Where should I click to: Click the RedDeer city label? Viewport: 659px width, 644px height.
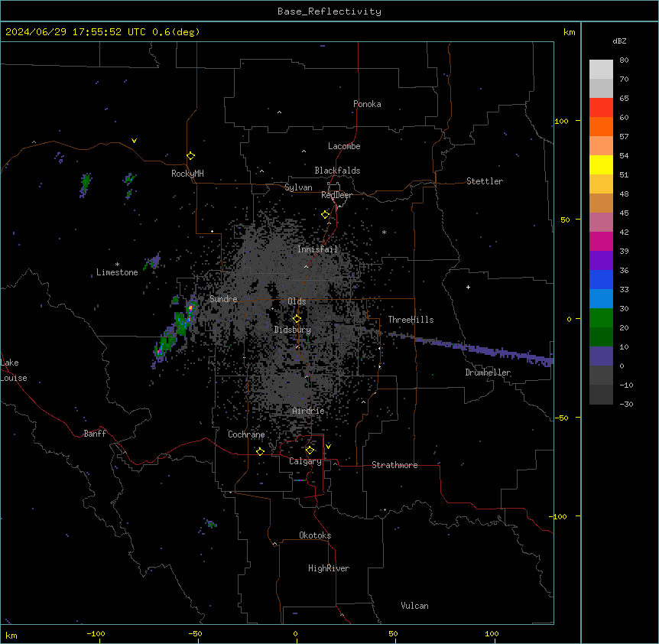[336, 195]
